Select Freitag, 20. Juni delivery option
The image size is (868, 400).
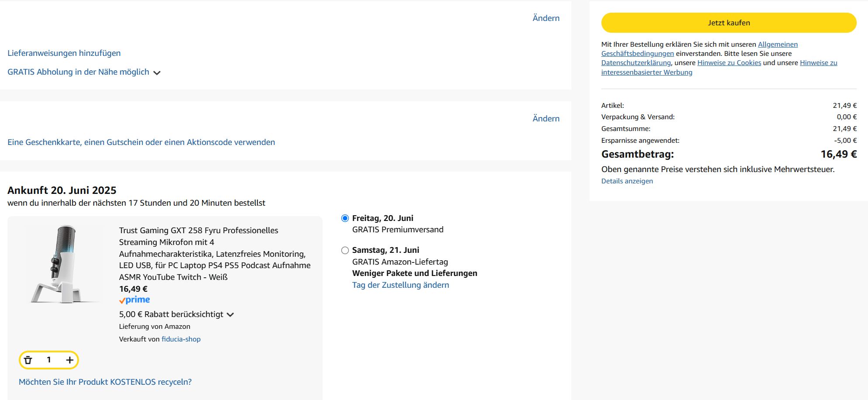click(345, 218)
